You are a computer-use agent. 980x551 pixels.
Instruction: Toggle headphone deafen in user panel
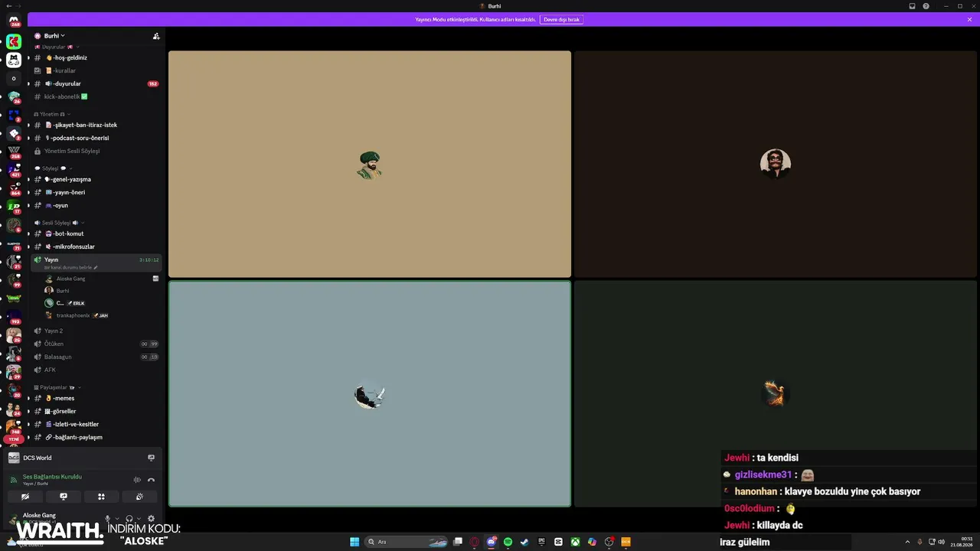(129, 519)
